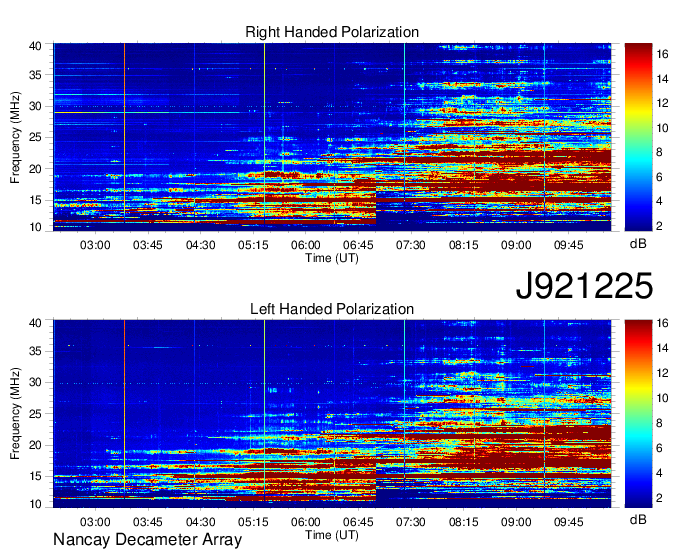Click "08:15" time tick on Left Handed plot

[464, 522]
